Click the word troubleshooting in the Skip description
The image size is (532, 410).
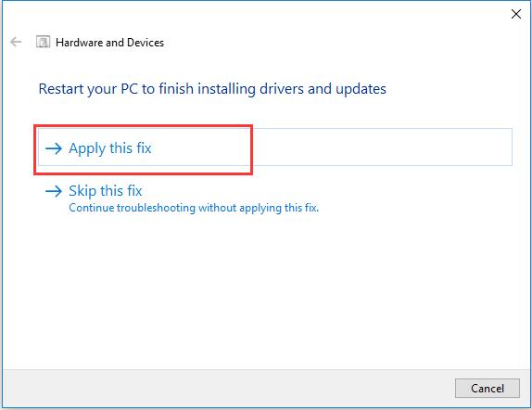(156, 208)
